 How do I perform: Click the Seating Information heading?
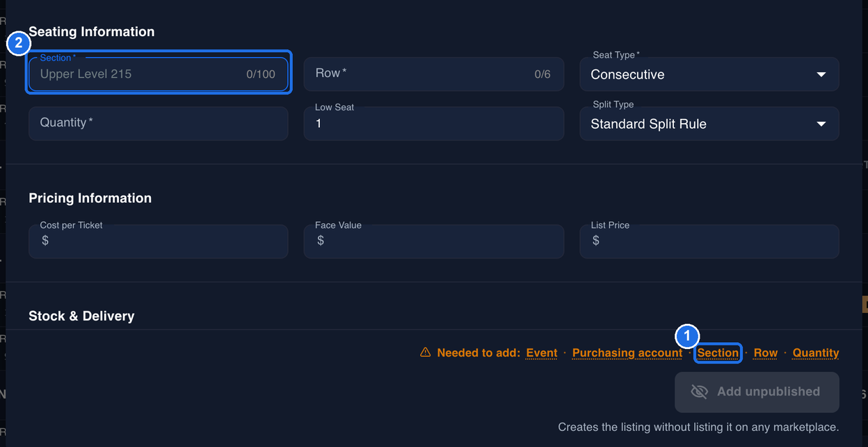pyautogui.click(x=92, y=32)
